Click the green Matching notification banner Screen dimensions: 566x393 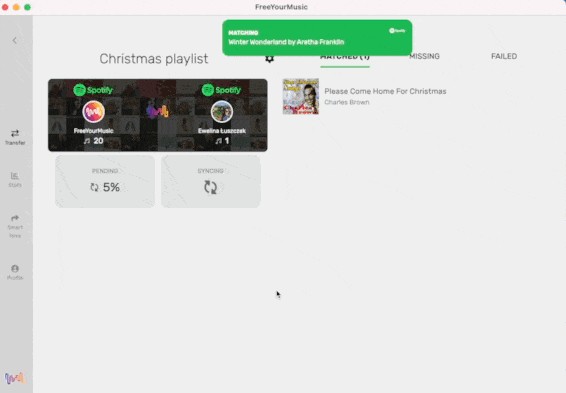click(317, 38)
